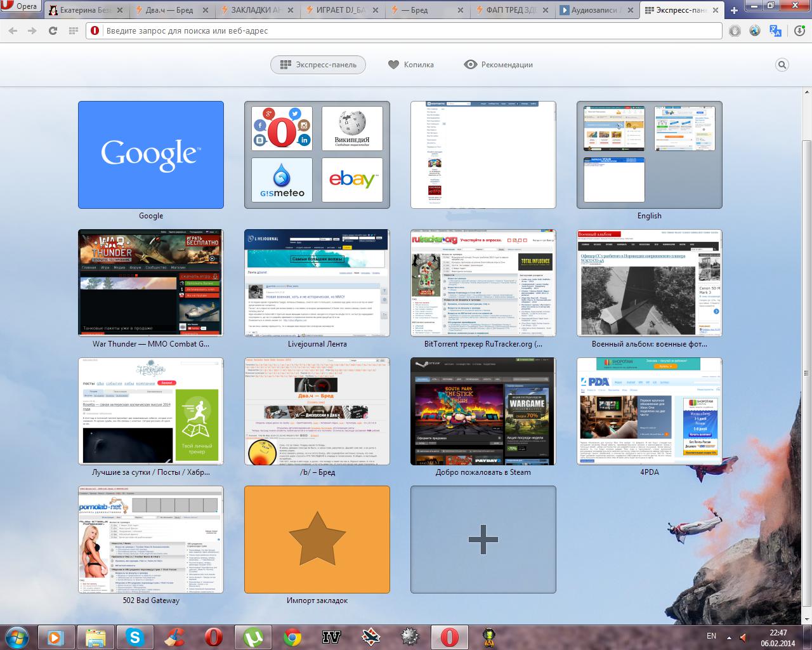The width and height of the screenshot is (812, 650).
Task: Switch to the ИГРАЕТ DJ tab
Action: click(x=341, y=10)
